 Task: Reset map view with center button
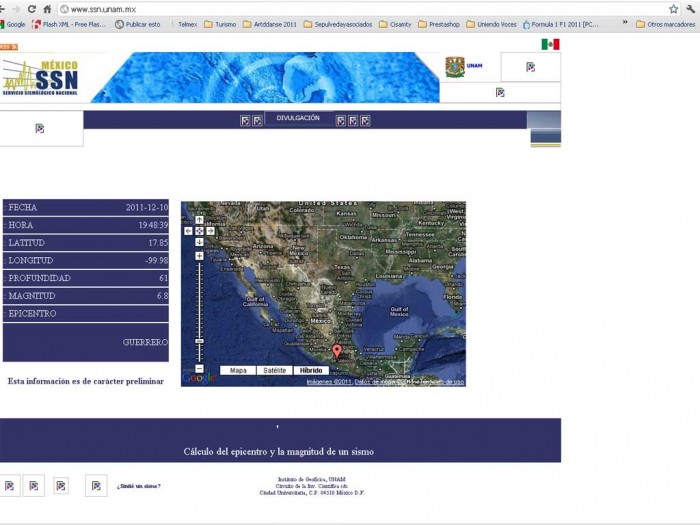click(199, 231)
